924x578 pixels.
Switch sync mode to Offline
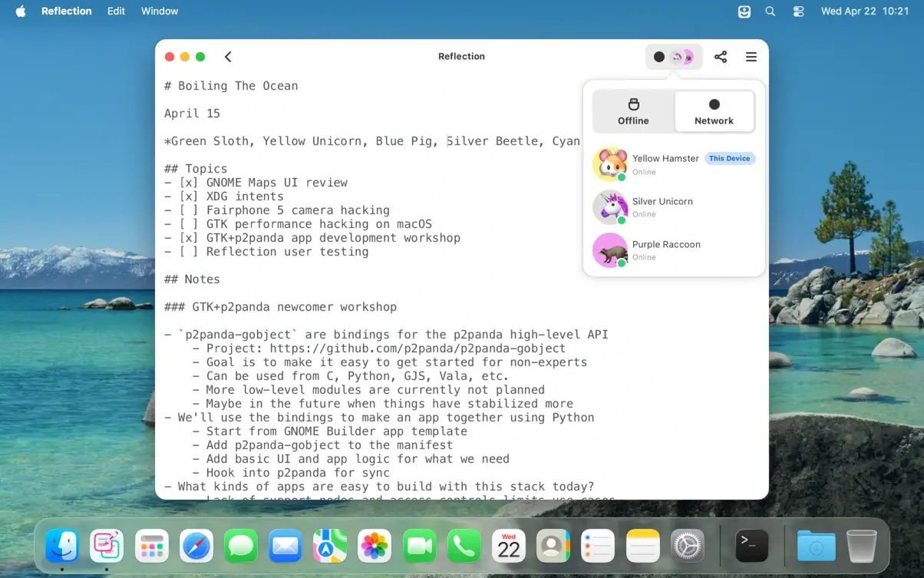(x=633, y=111)
